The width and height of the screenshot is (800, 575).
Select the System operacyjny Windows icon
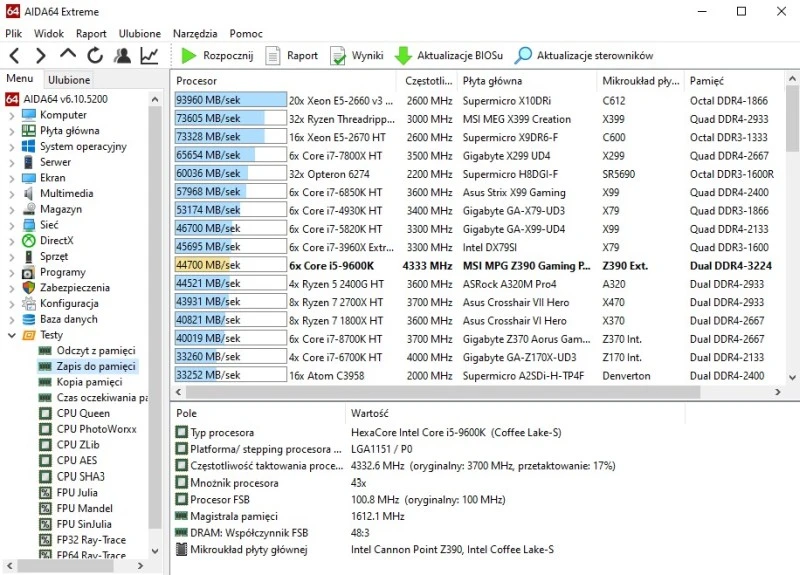coord(29,146)
